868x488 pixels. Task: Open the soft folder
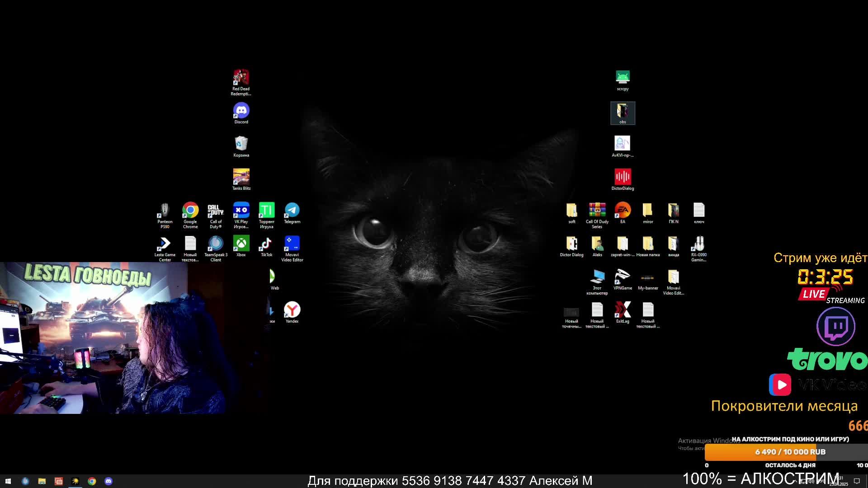click(572, 211)
